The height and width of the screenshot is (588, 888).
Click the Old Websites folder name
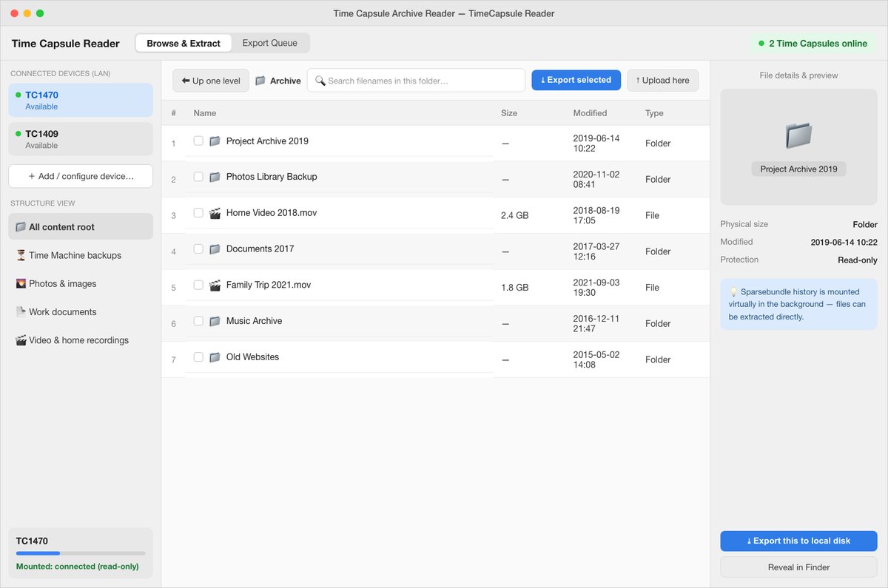(252, 357)
